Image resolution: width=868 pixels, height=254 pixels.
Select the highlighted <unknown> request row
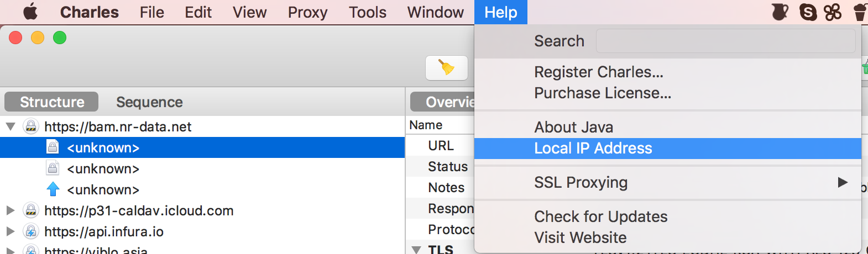pos(202,147)
